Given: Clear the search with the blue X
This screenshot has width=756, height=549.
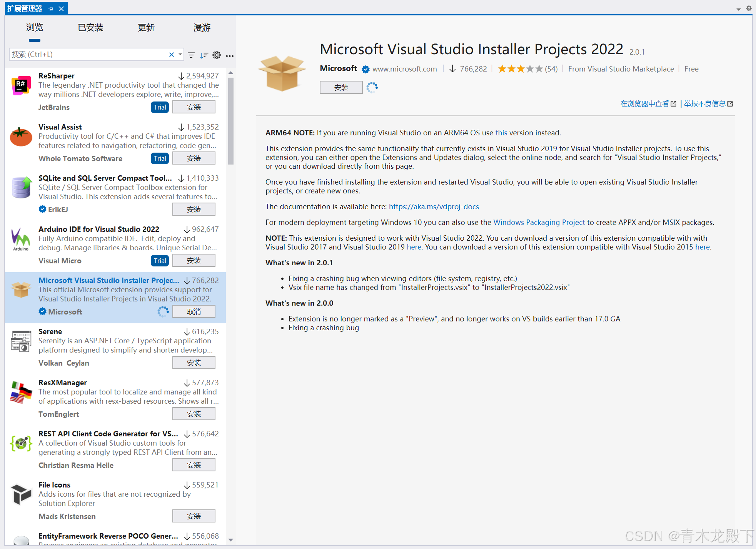Looking at the screenshot, I should click(x=172, y=55).
